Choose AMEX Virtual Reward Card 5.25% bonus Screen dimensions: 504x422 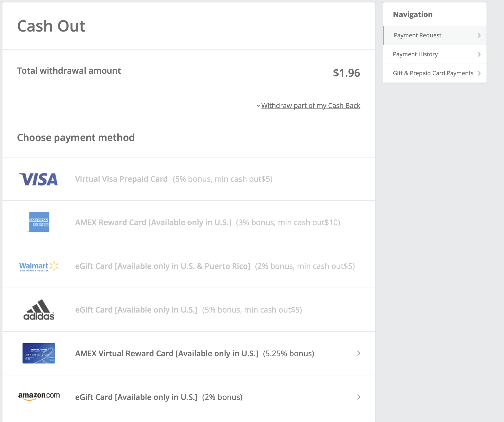pyautogui.click(x=189, y=354)
